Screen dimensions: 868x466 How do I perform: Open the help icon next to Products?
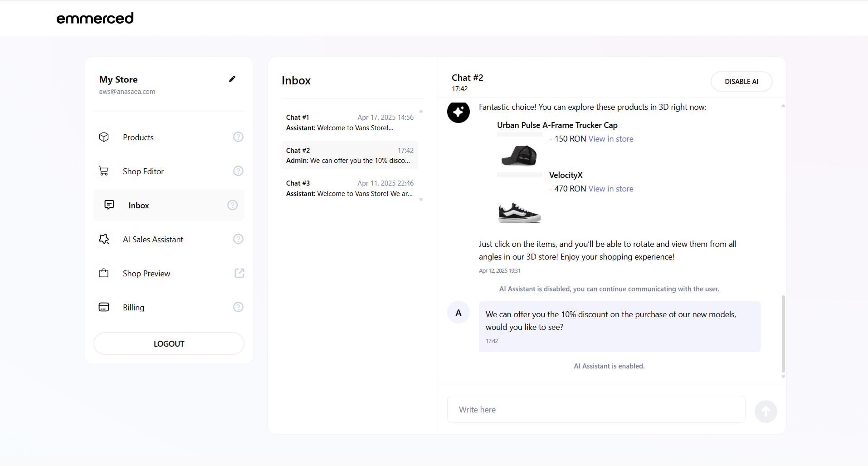pyautogui.click(x=238, y=137)
